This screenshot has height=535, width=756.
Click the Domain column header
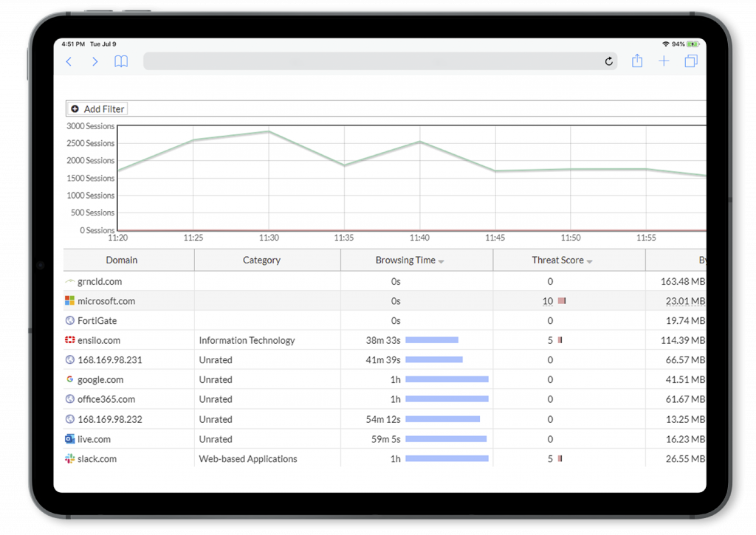[x=122, y=260]
